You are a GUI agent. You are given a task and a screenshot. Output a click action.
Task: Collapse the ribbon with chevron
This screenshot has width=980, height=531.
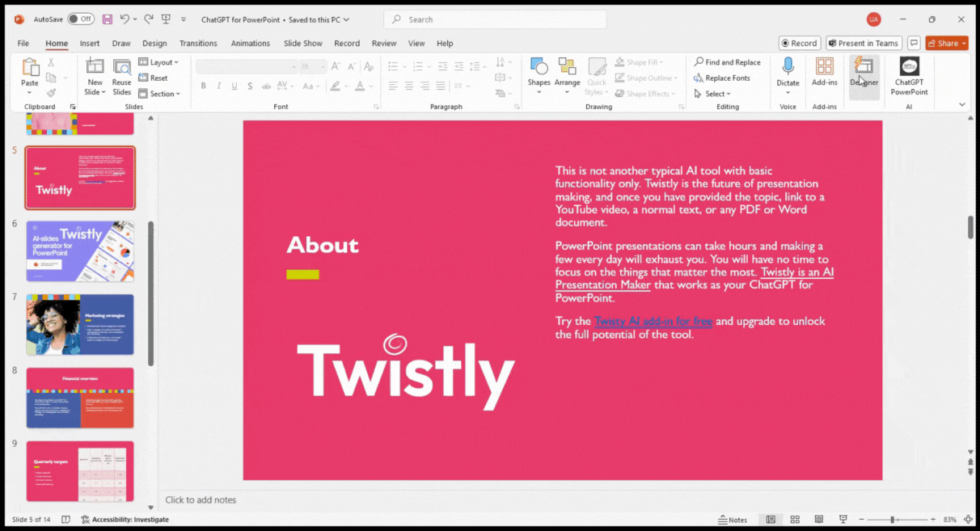pos(961,104)
